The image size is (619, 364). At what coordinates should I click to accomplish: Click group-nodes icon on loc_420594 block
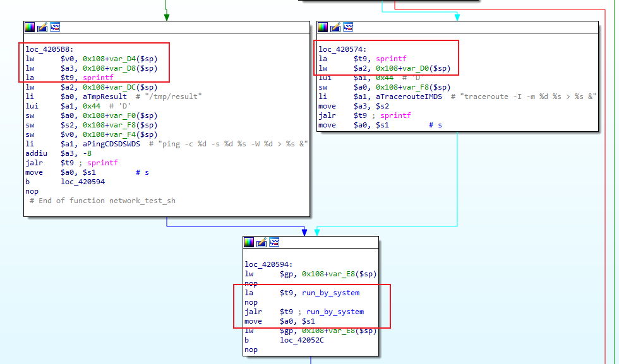(x=274, y=242)
